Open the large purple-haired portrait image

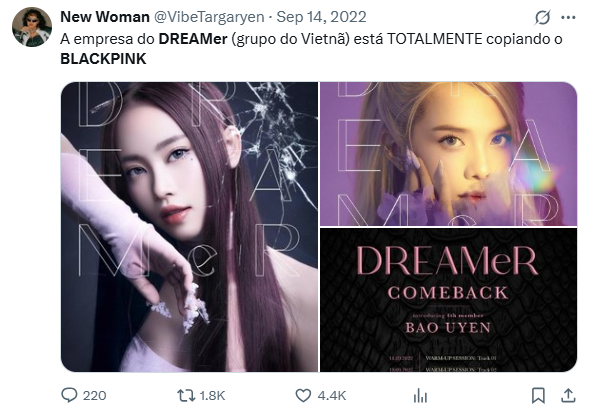click(190, 227)
